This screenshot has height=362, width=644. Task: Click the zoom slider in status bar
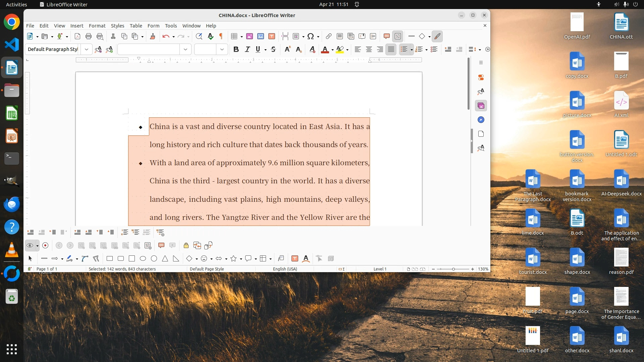click(453, 269)
